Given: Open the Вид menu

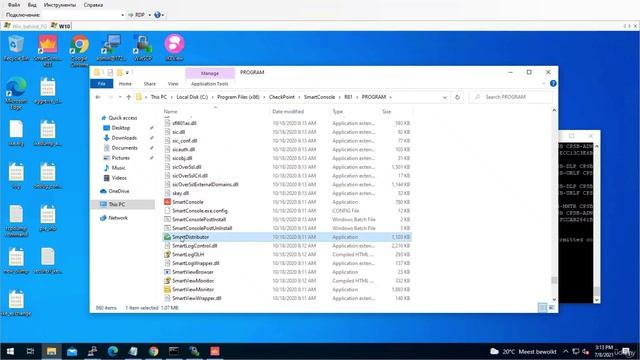Looking at the screenshot, I should (32, 5).
